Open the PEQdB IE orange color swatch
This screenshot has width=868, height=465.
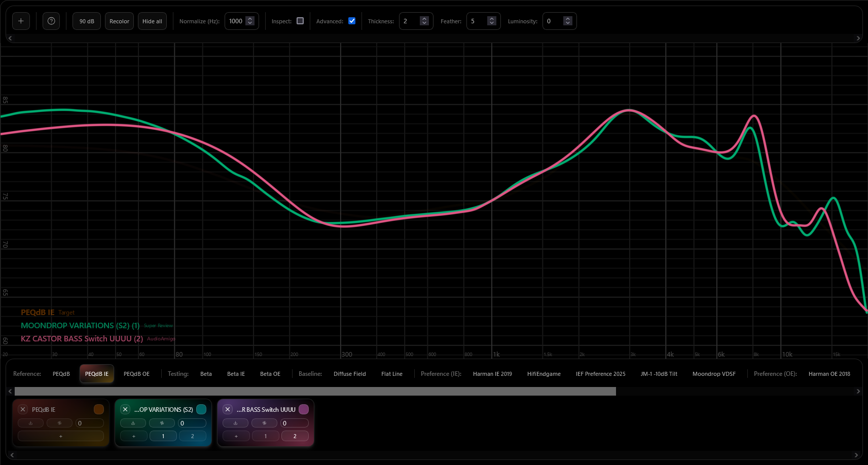click(99, 409)
